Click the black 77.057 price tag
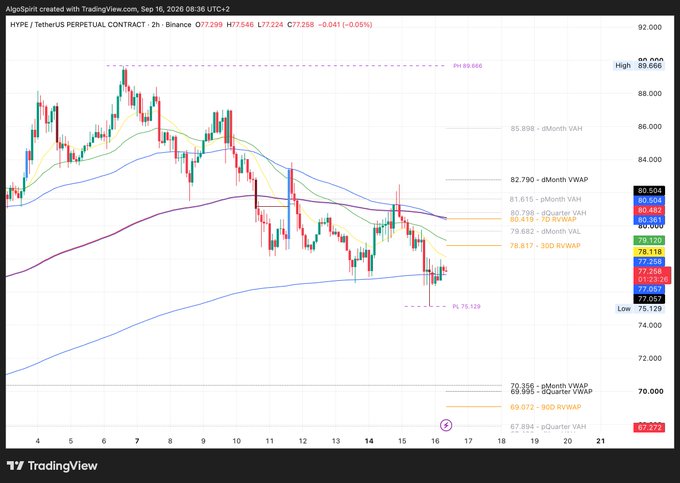Image resolution: width=680 pixels, height=483 pixels. [649, 299]
